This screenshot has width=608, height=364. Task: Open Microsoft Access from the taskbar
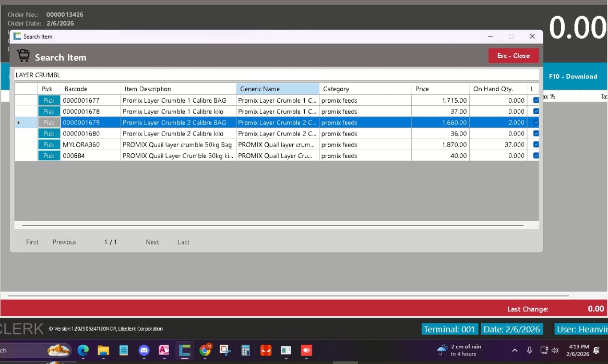coord(164,350)
